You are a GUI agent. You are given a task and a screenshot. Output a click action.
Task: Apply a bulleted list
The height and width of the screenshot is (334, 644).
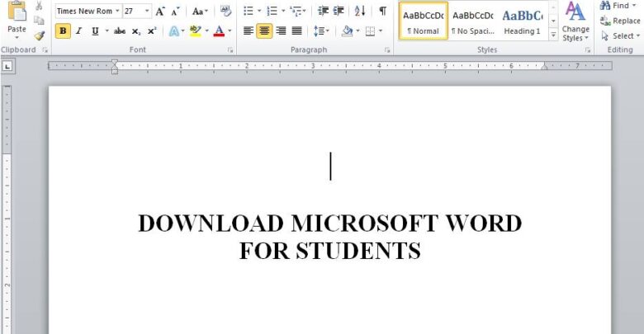click(x=249, y=11)
